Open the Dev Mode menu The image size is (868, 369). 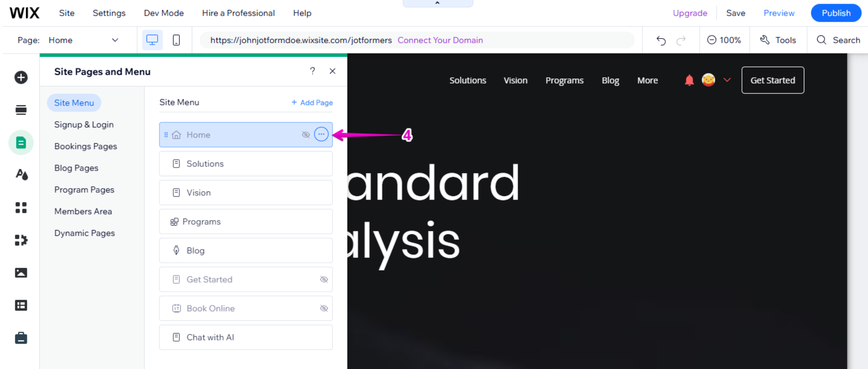[x=164, y=13]
